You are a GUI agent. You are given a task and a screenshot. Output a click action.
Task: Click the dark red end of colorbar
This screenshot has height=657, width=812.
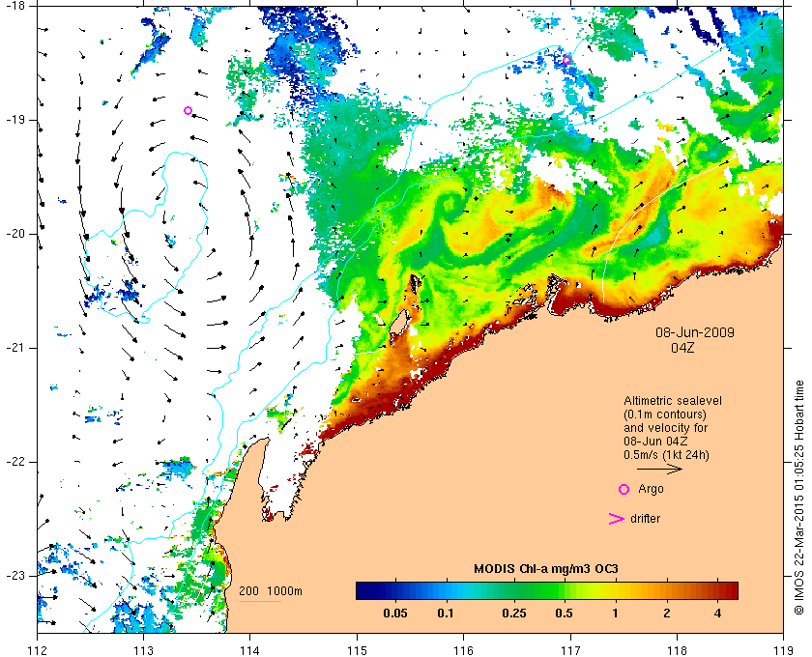coord(729,590)
